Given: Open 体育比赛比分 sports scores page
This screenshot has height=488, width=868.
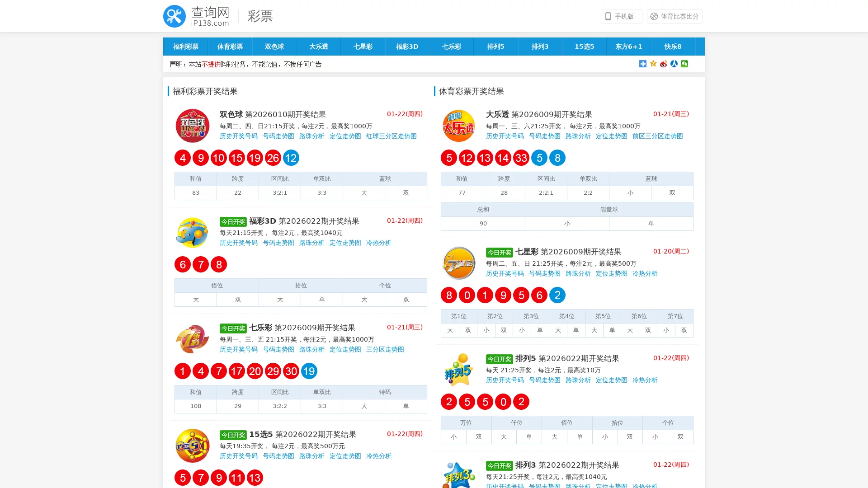Looking at the screenshot, I should tap(675, 16).
